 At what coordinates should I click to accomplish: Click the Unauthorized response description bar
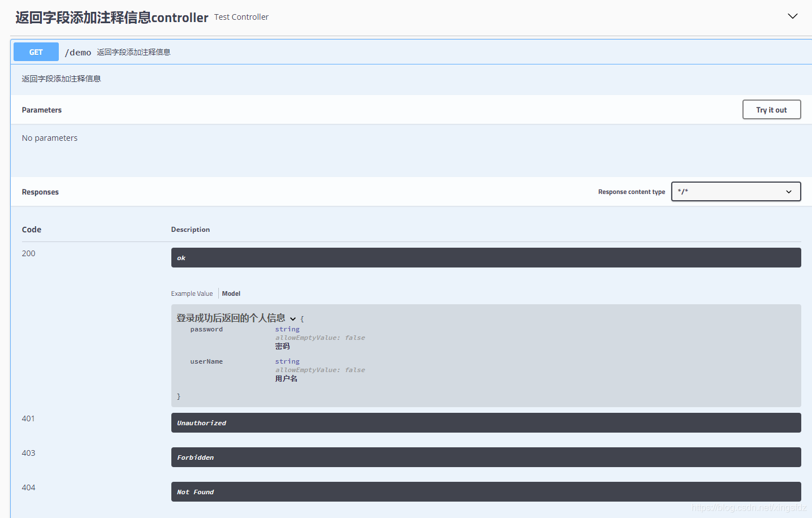click(x=486, y=423)
